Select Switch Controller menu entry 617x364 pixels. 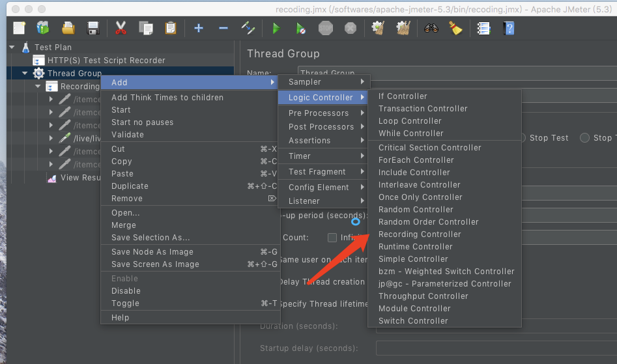[x=444, y=321]
